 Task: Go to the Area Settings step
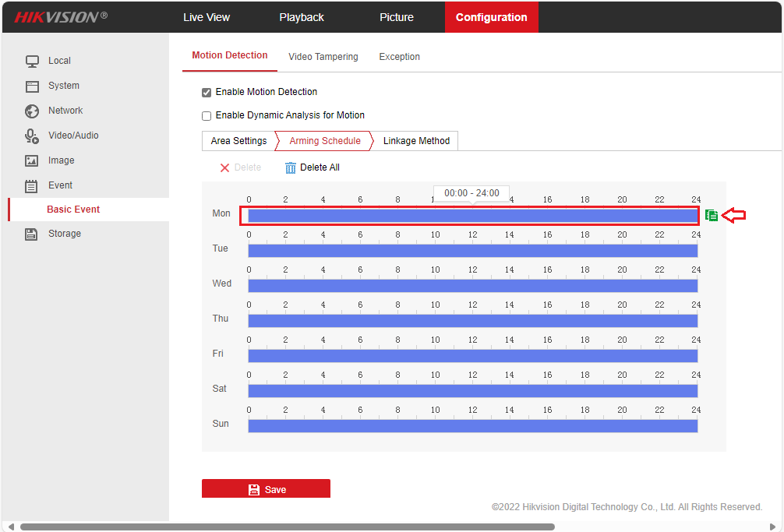(238, 141)
